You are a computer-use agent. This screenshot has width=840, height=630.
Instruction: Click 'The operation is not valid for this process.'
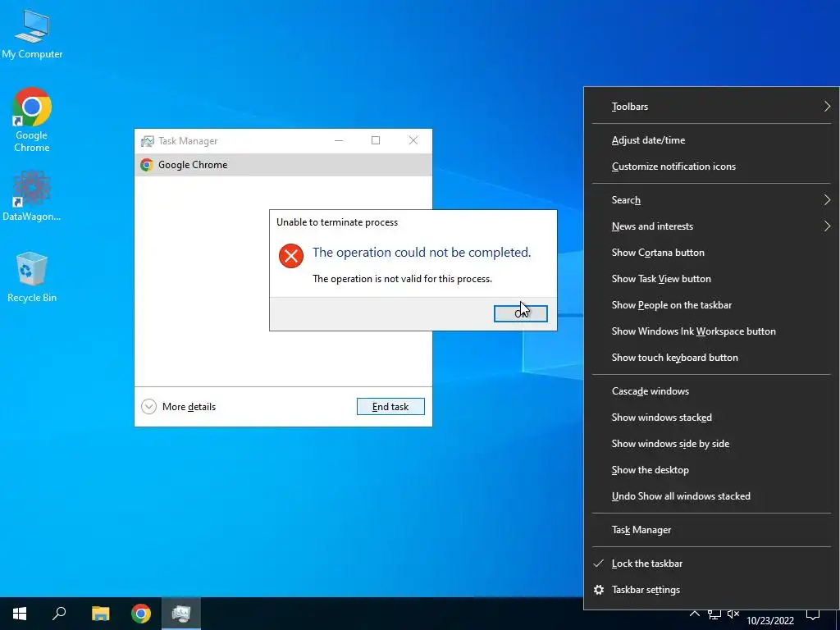[x=402, y=279]
